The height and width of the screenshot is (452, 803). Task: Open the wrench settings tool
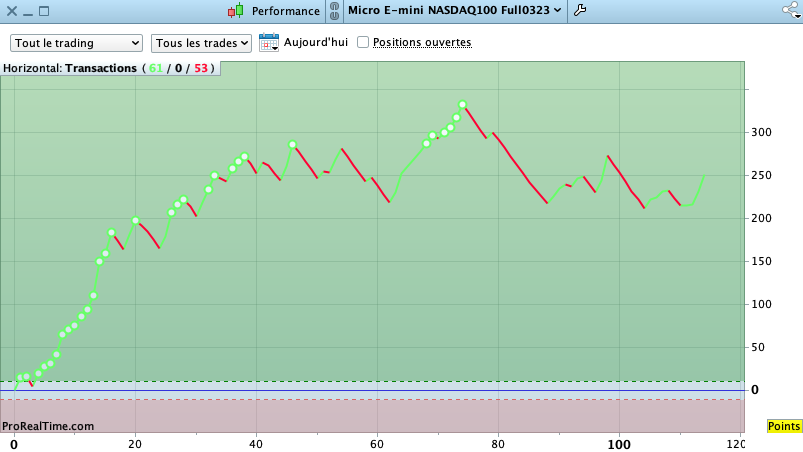point(580,10)
